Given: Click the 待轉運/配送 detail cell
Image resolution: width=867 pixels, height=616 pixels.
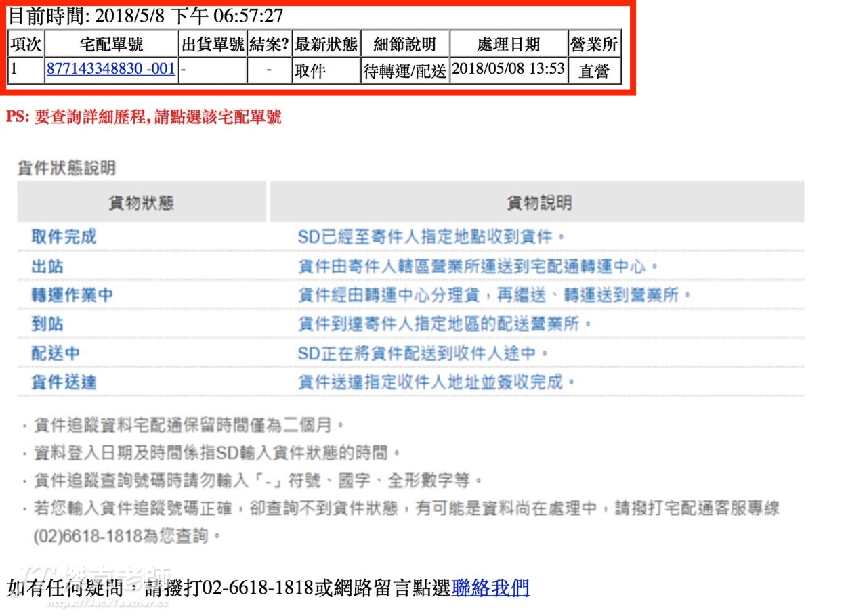Looking at the screenshot, I should (405, 71).
